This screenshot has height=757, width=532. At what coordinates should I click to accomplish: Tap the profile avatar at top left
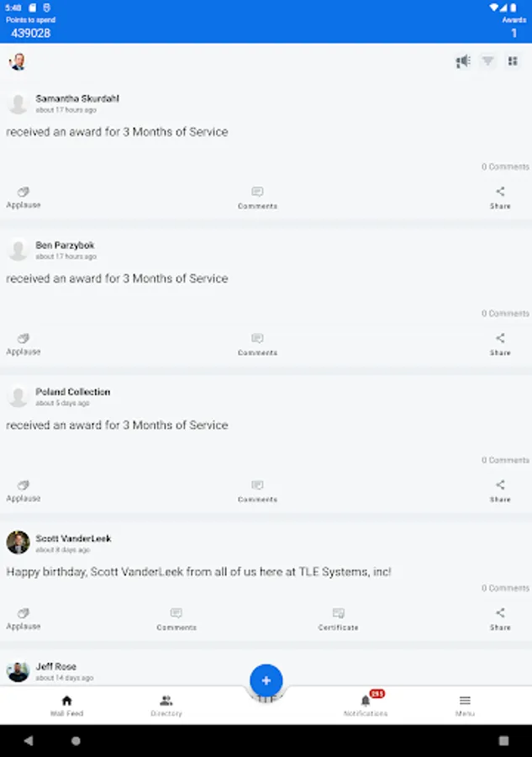tap(18, 61)
